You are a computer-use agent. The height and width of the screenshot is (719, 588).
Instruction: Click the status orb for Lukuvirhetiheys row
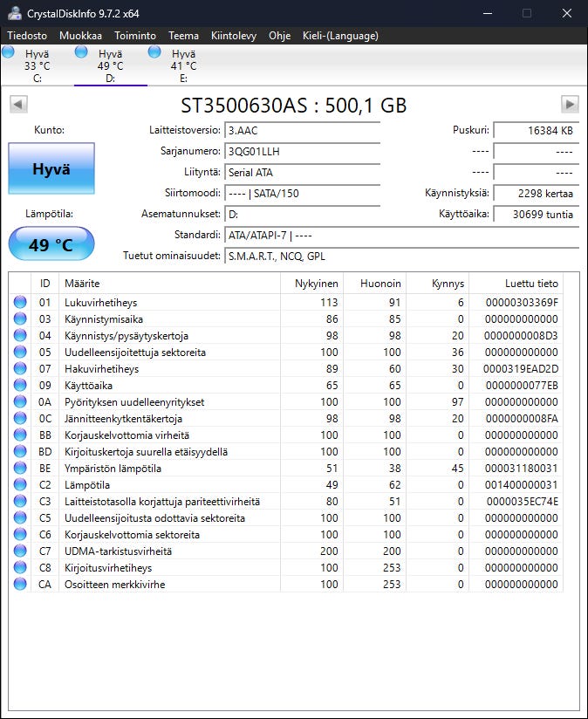(x=20, y=303)
